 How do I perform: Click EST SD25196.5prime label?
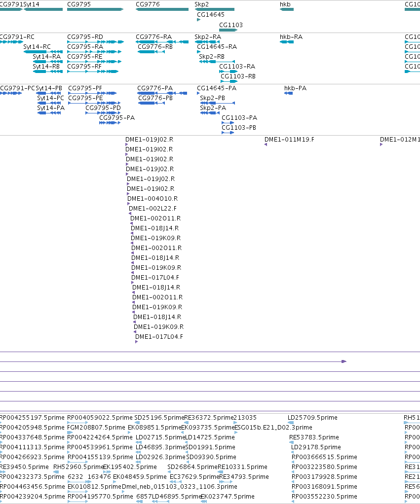pos(159,418)
